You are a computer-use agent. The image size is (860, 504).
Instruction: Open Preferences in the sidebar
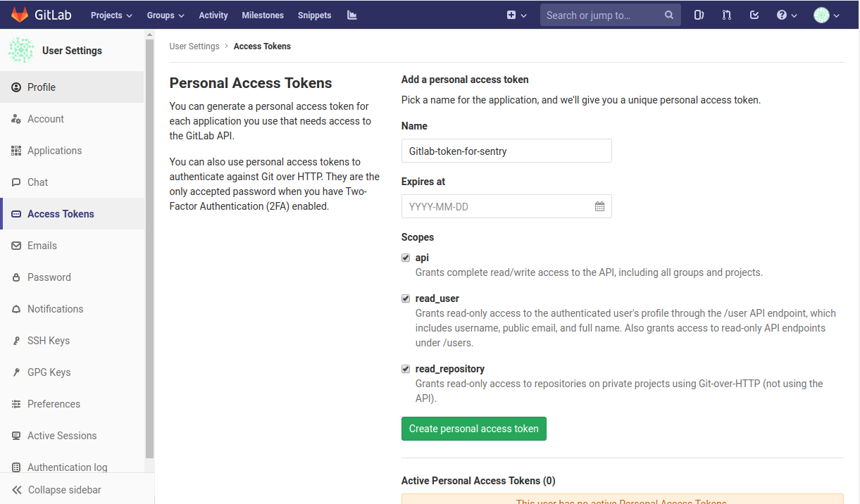pos(72,404)
